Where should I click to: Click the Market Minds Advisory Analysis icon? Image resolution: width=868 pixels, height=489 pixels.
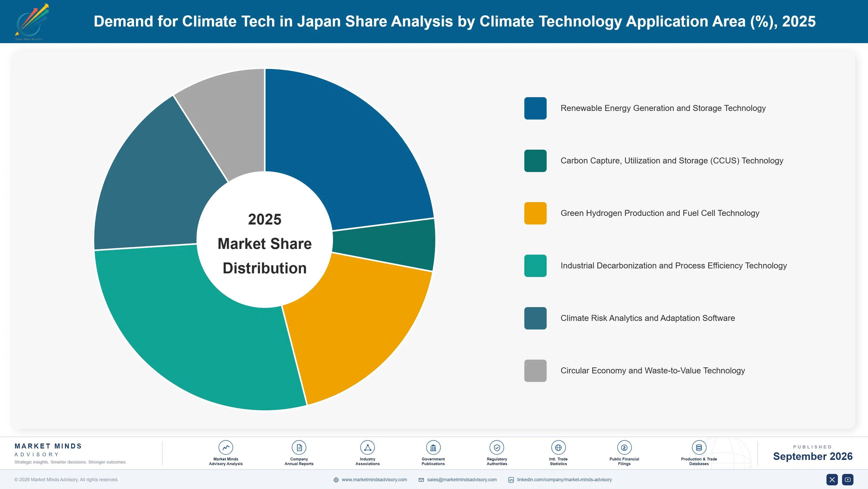coord(226,447)
